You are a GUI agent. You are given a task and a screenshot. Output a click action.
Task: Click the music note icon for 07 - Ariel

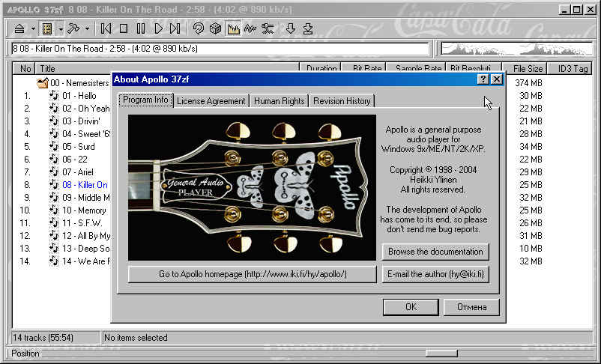pos(54,172)
